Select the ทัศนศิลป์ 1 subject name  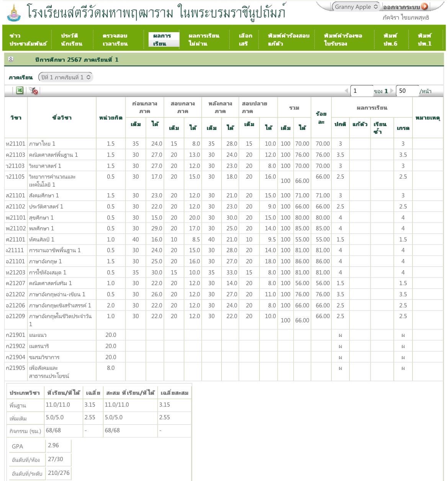[41, 240]
